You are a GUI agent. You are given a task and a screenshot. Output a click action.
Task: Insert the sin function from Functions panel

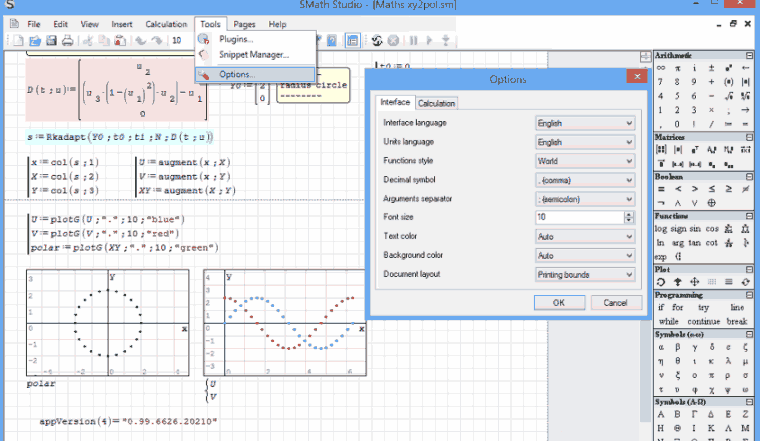coord(697,228)
